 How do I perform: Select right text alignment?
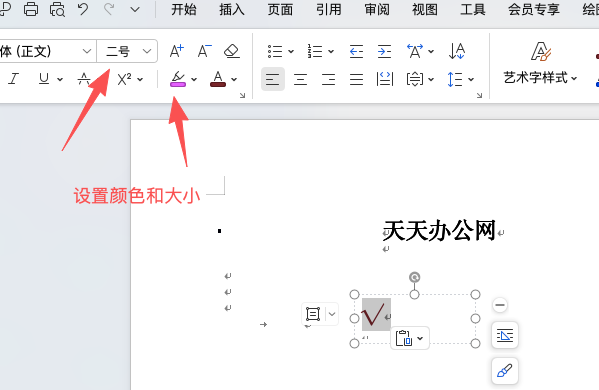point(329,79)
